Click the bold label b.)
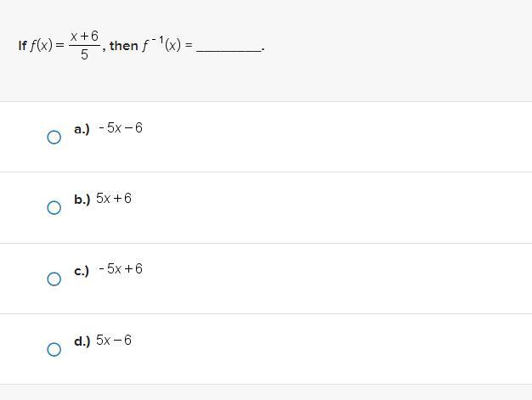This screenshot has height=400, width=532. coord(82,200)
